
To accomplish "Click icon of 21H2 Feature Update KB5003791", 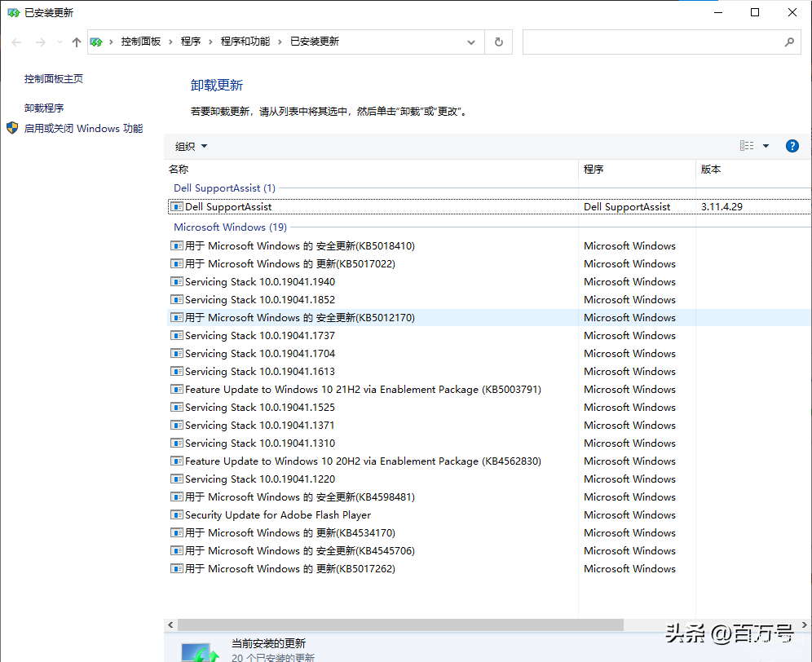I will coord(177,389).
